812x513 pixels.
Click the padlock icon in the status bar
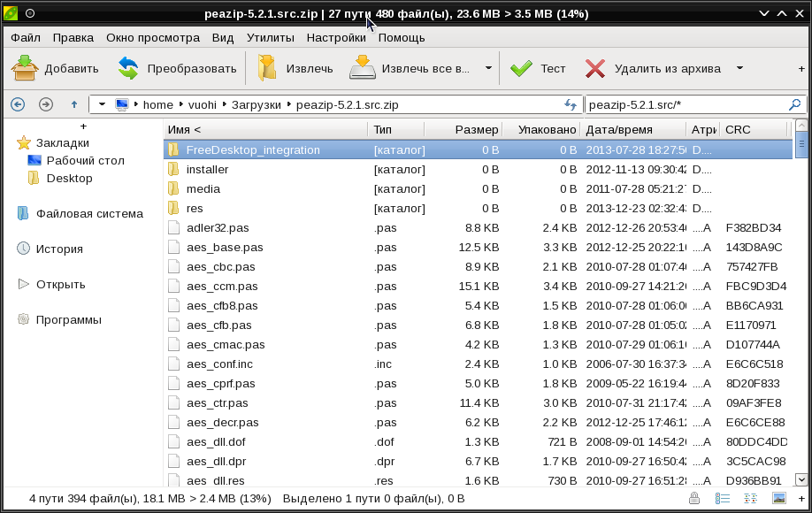click(694, 499)
